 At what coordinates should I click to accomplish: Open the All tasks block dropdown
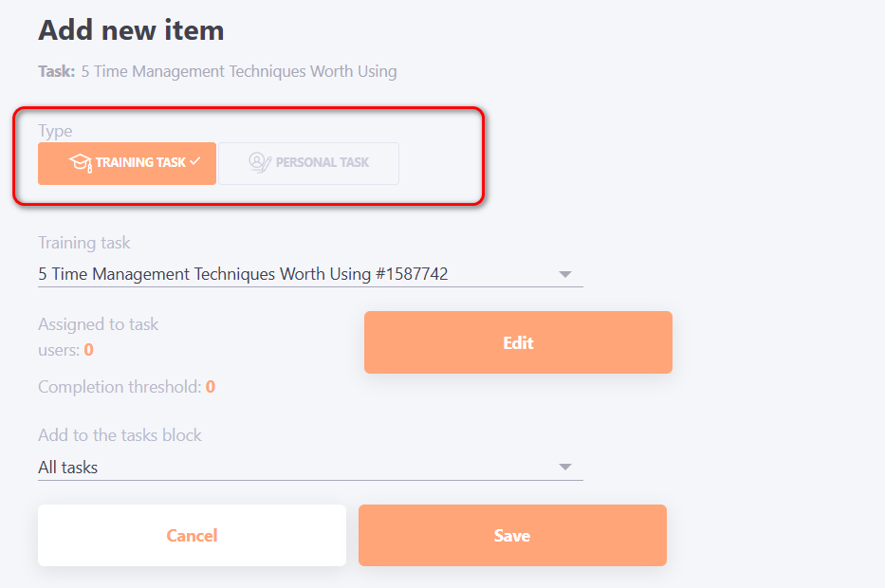[309, 467]
